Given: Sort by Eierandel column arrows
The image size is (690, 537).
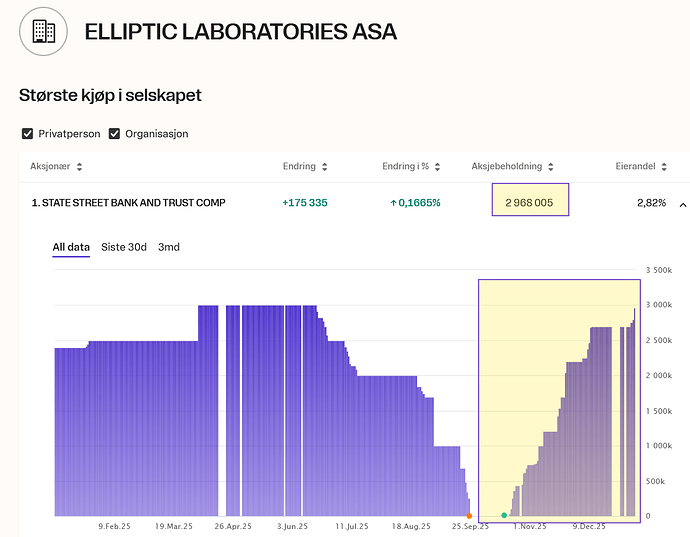Looking at the screenshot, I should tap(664, 167).
